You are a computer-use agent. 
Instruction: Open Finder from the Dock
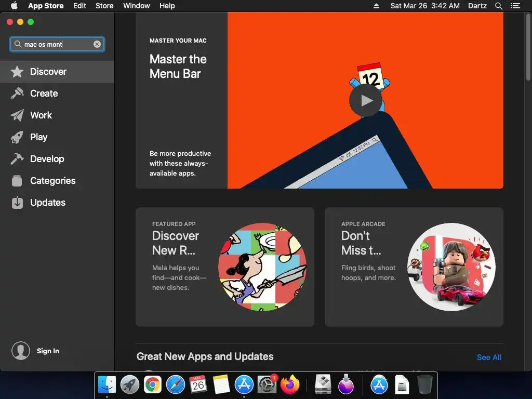pos(107,385)
